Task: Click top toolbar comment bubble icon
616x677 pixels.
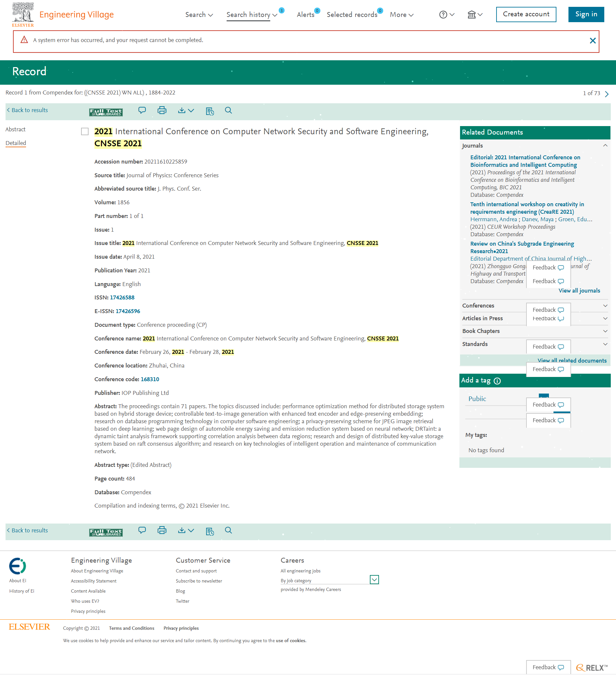Action: click(x=142, y=110)
